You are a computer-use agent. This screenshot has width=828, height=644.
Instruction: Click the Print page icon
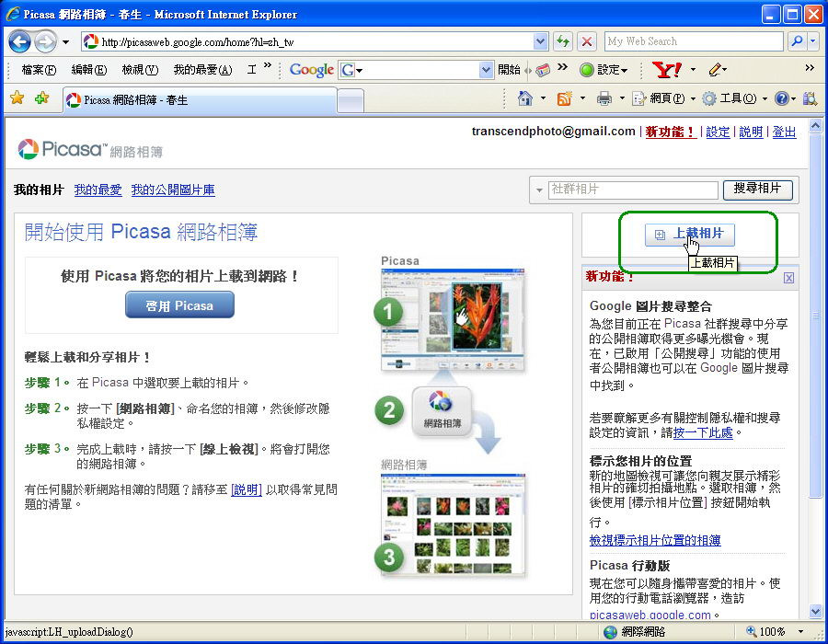(x=604, y=98)
